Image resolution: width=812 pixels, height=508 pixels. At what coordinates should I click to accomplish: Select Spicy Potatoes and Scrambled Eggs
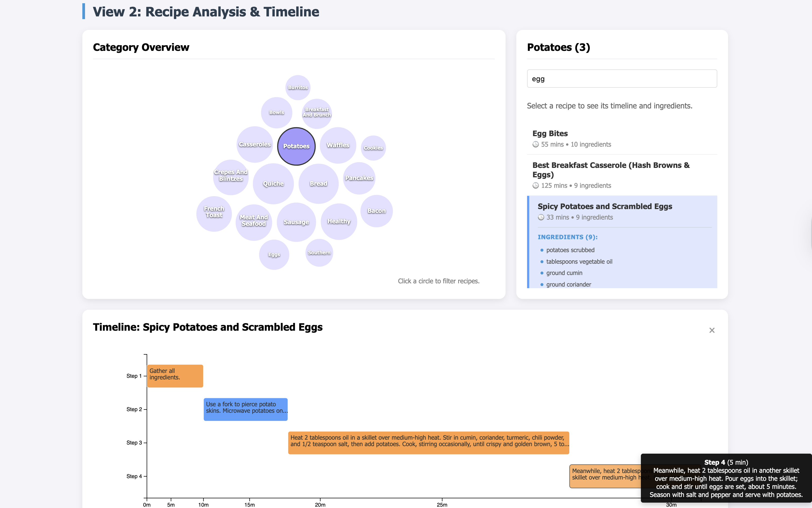pyautogui.click(x=605, y=206)
